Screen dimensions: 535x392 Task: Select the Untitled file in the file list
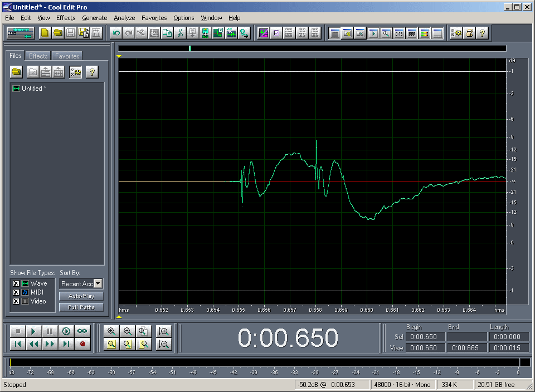pyautogui.click(x=33, y=89)
